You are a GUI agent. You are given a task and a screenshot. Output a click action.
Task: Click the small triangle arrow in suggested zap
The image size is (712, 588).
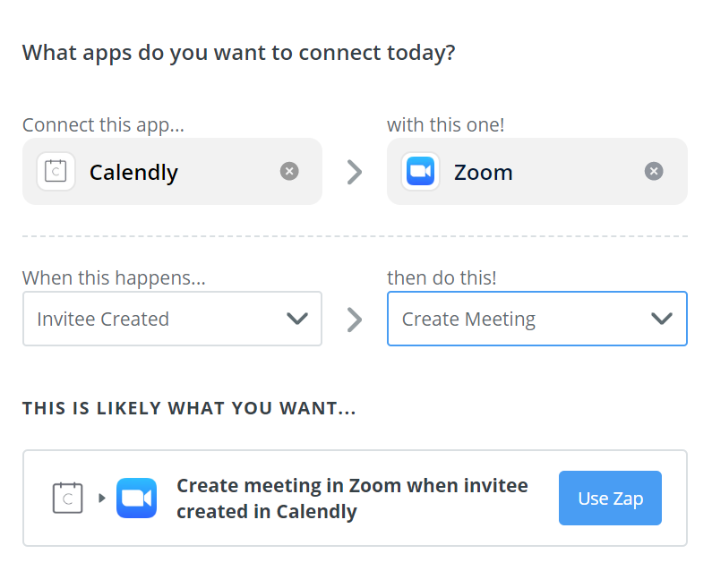point(102,498)
